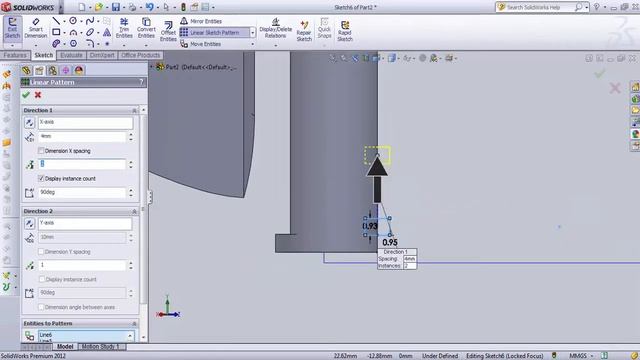Reverse Direction 1 button next to X-axis
This screenshot has height=360, width=640.
pos(29,122)
